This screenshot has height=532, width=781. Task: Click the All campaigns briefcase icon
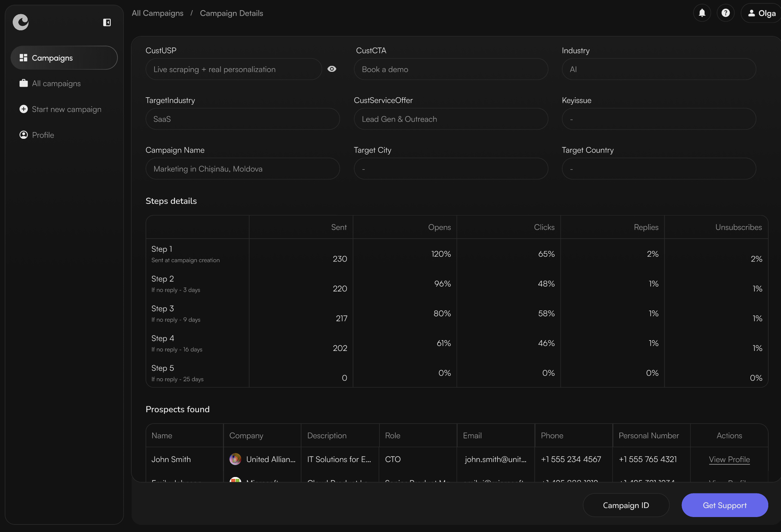pos(24,83)
